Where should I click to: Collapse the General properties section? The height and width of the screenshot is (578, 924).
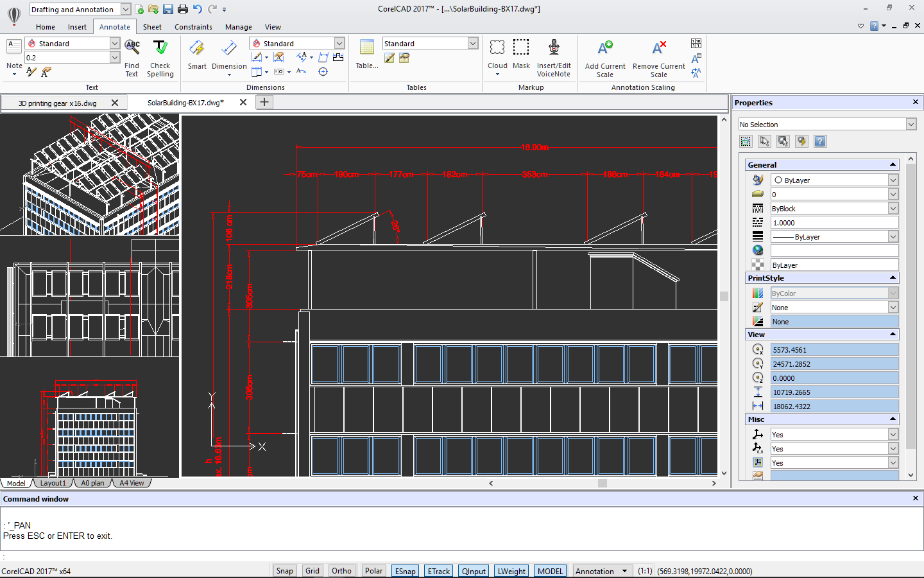(893, 165)
